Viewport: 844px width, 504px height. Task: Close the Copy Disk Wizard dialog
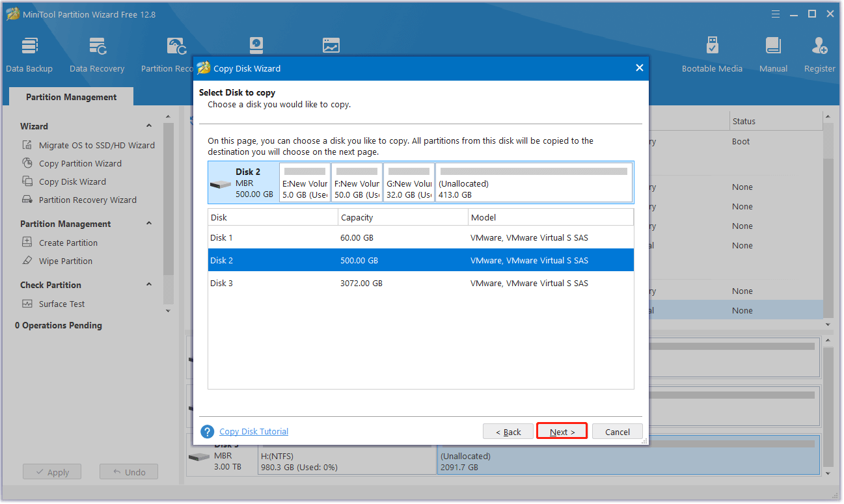coord(639,68)
